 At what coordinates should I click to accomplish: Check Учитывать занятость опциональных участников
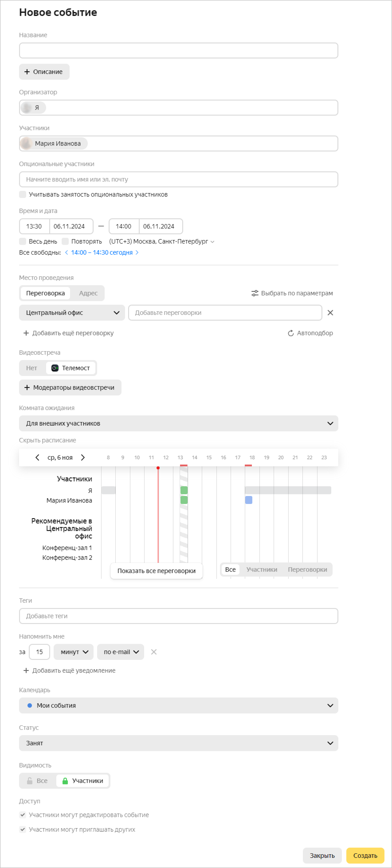pos(23,194)
